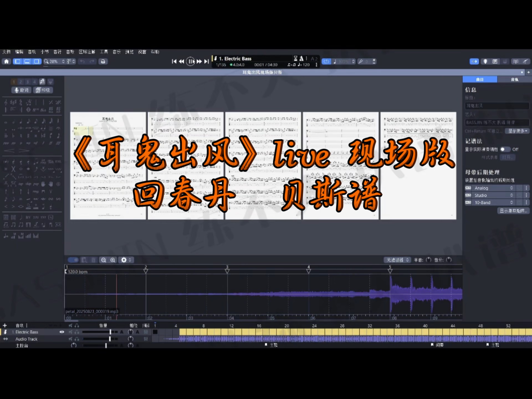532x399 pixels.
Task: Click the print icon in toolbar
Action: coord(103,62)
